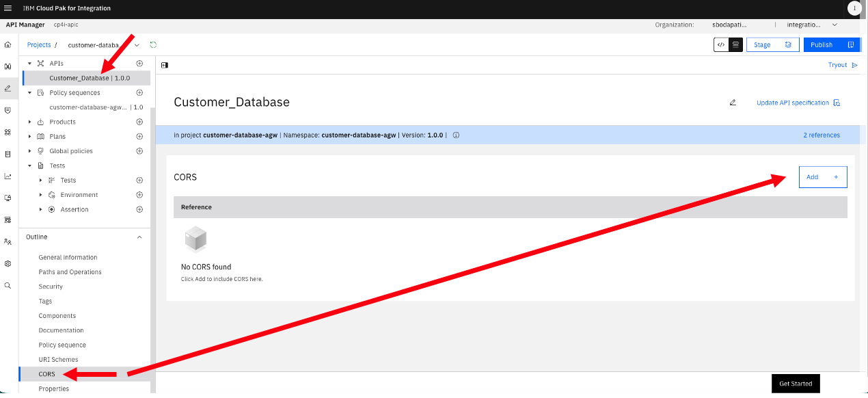Refresh the project with the sync icon
Viewport: 868px width, 398px height.
(x=153, y=44)
